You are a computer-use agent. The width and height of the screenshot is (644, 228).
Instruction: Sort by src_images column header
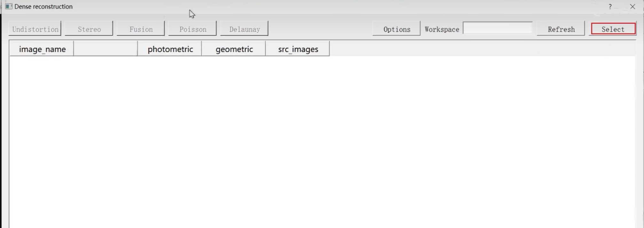(x=298, y=49)
